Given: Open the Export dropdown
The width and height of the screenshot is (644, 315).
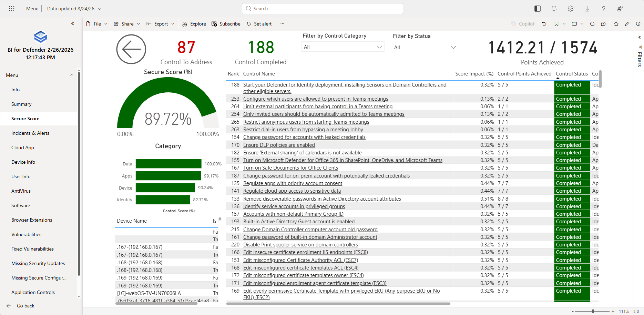Looking at the screenshot, I should [160, 24].
